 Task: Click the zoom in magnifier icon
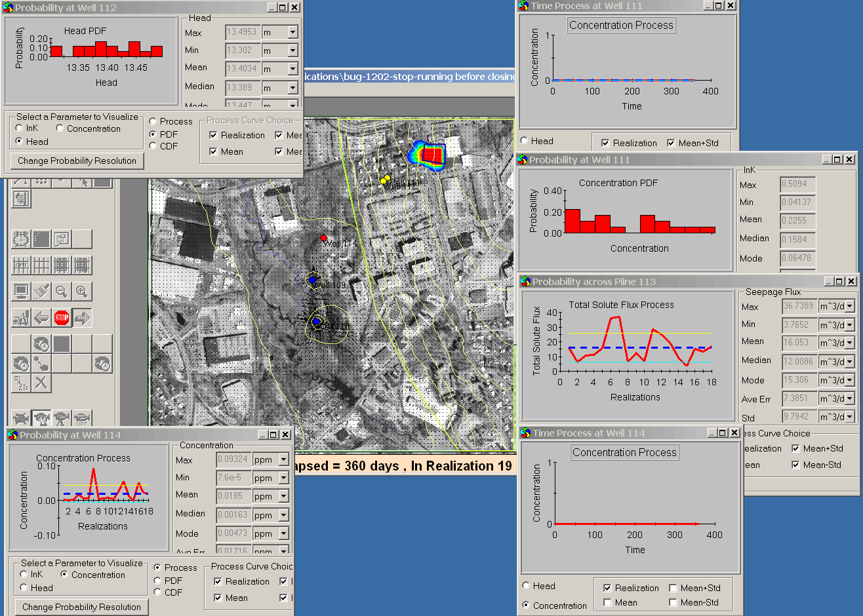82,292
